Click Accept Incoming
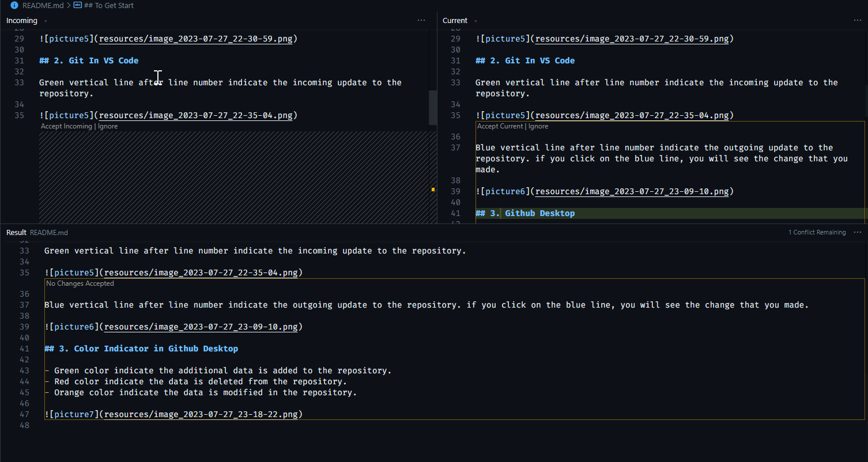Screen dimensions: 868x462 coord(66,126)
